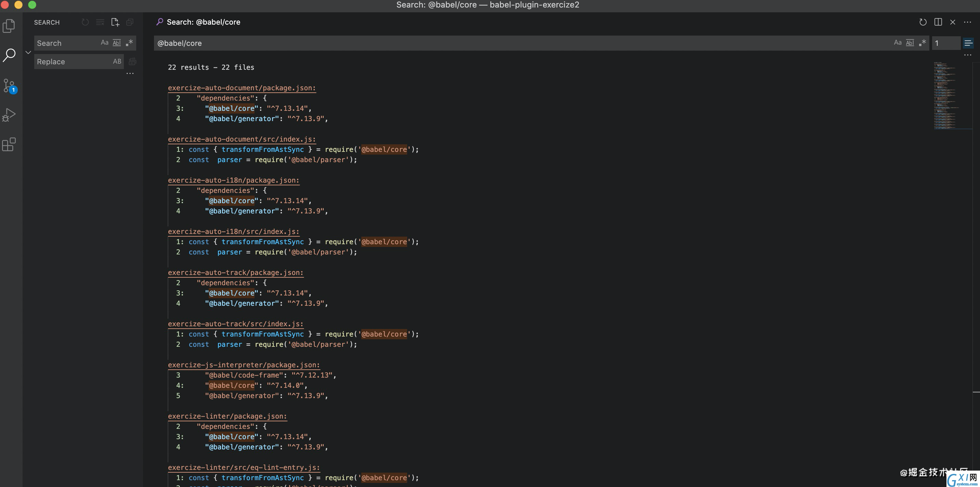The width and height of the screenshot is (980, 487).
Task: Open exercize-auto-track/src/index.js result link
Action: (236, 324)
